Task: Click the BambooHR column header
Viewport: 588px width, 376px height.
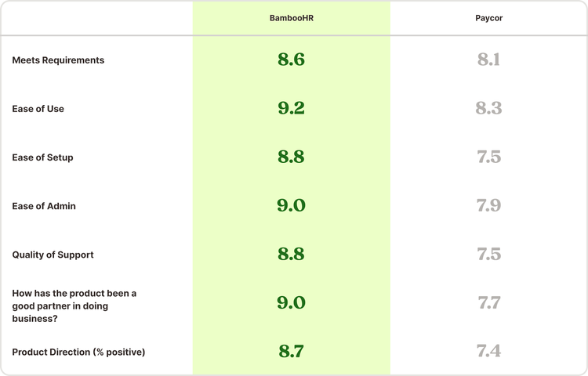Action: 292,18
